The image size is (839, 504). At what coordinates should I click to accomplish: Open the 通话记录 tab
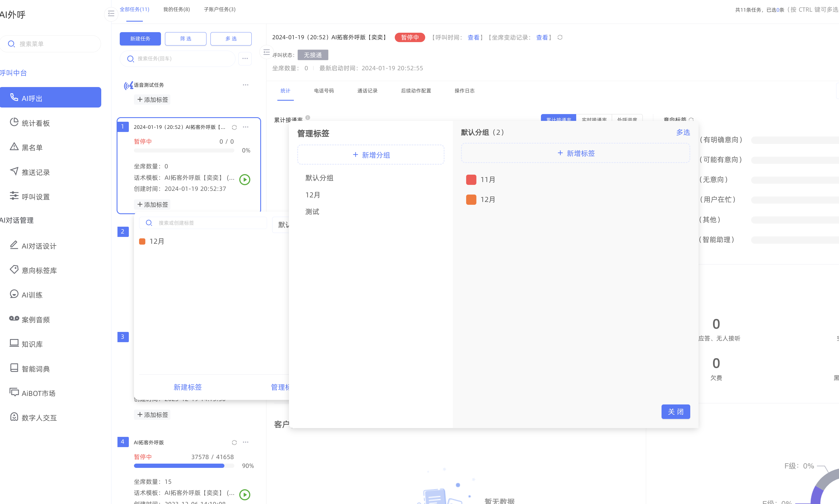tap(367, 91)
